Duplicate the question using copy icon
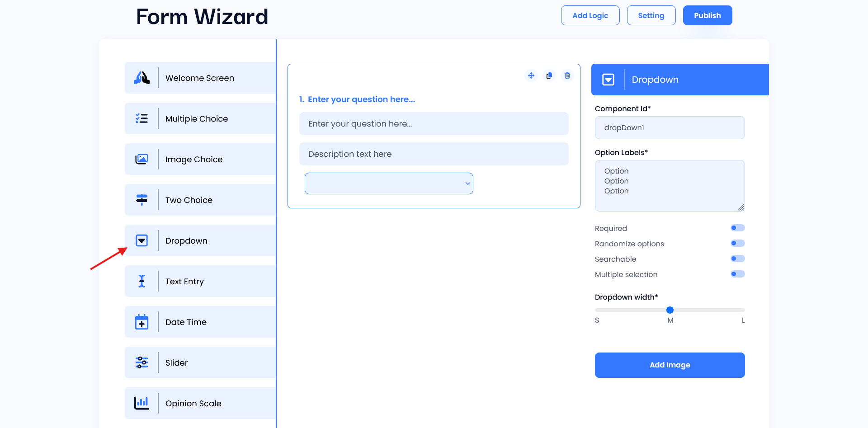 pos(549,75)
